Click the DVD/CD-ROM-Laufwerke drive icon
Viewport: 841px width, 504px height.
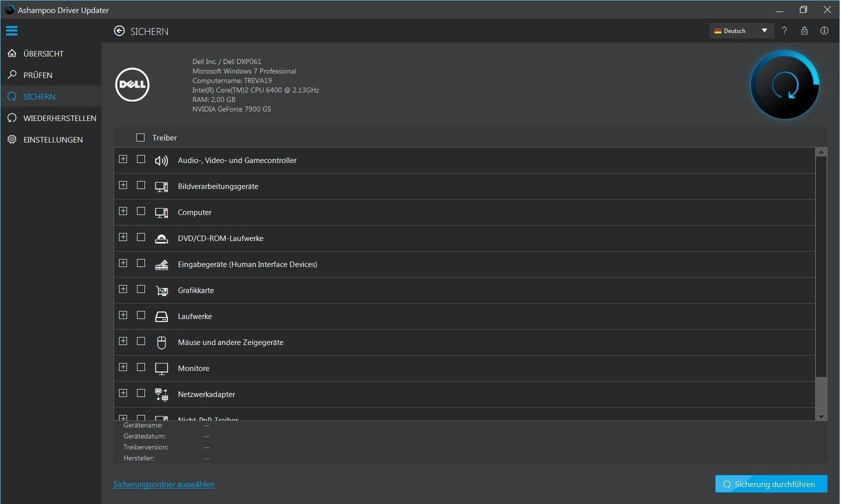click(x=161, y=238)
